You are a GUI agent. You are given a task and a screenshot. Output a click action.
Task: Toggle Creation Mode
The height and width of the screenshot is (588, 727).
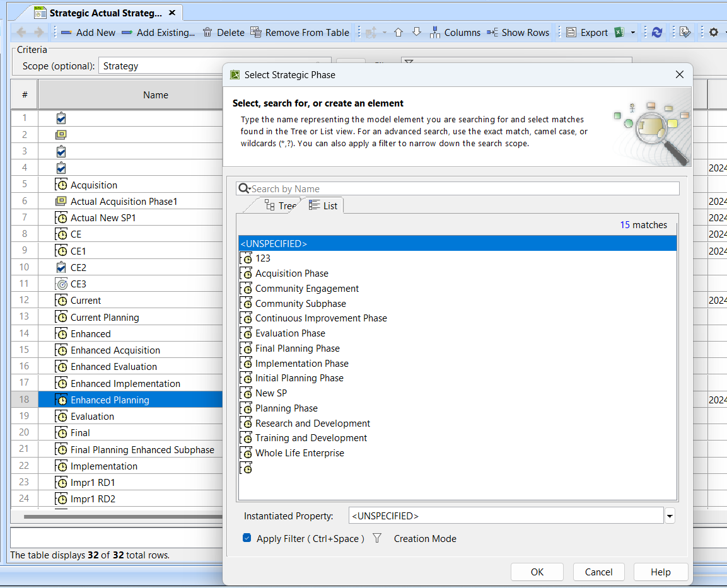[x=425, y=539]
